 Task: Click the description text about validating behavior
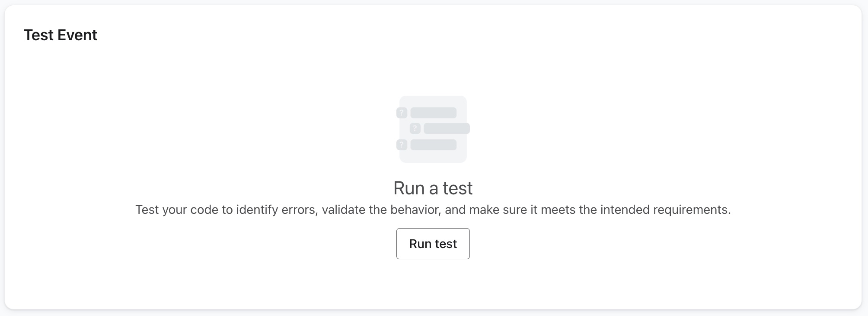[433, 210]
